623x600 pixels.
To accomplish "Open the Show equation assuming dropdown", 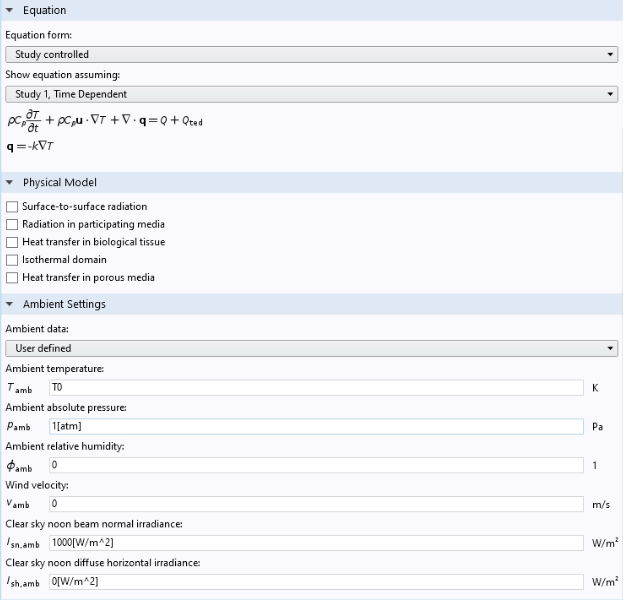I will tap(310, 94).
